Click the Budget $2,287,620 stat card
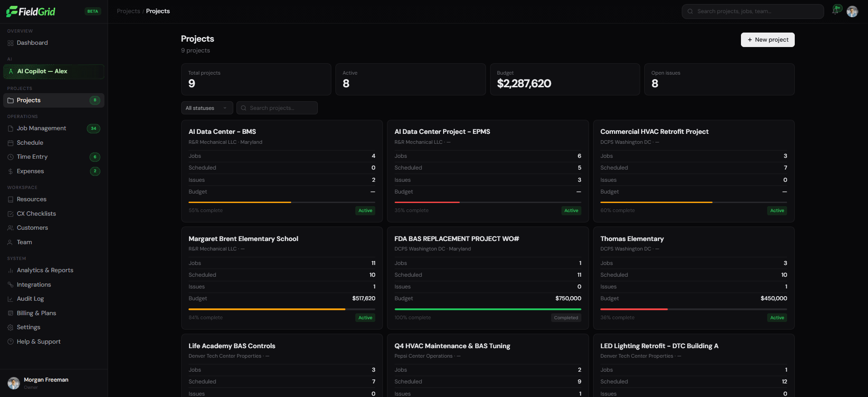The width and height of the screenshot is (868, 397). coord(565,80)
